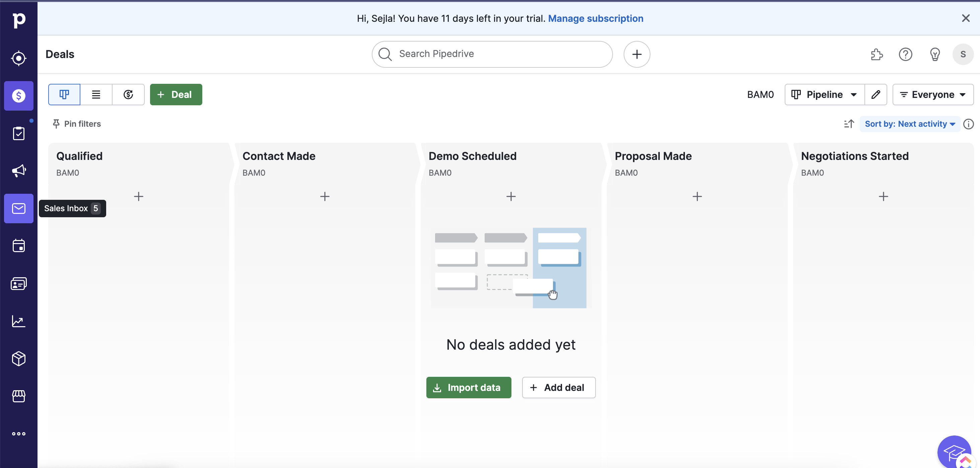Toggle sort direction icon
The height and width of the screenshot is (468, 980).
coord(849,124)
